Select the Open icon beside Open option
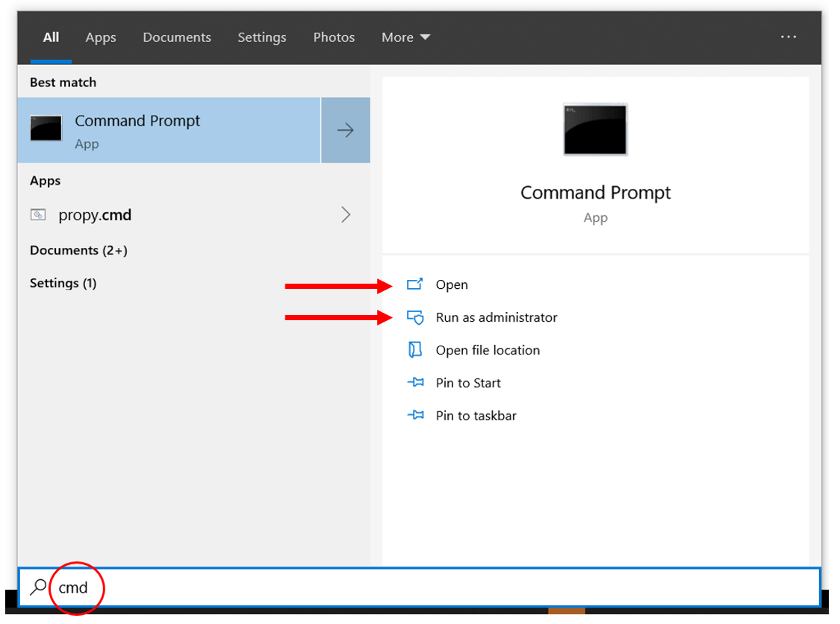 tap(415, 284)
